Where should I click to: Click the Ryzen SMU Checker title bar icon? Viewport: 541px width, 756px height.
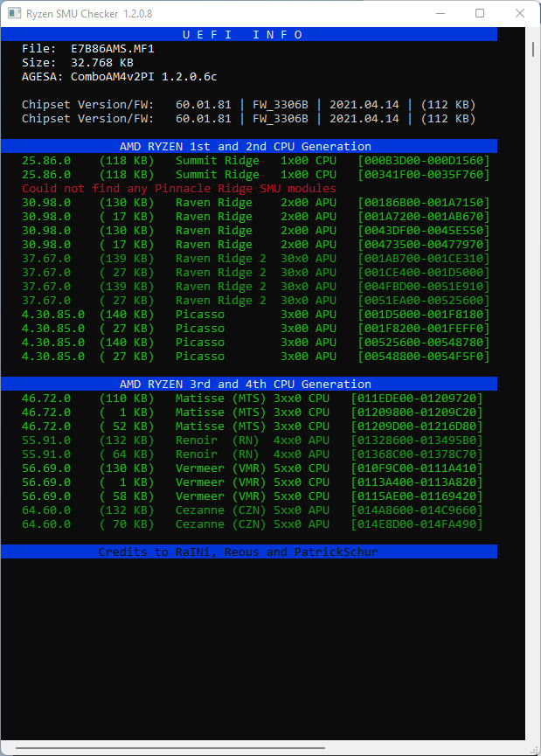coord(15,13)
